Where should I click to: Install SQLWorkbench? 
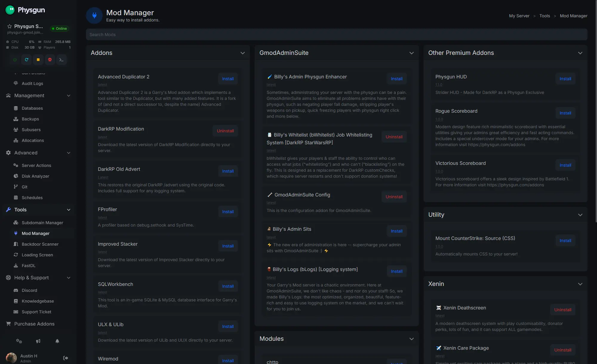[x=228, y=286]
